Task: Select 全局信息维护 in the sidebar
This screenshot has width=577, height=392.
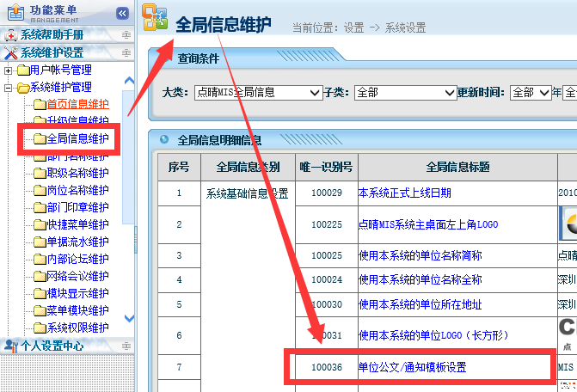Action: pyautogui.click(x=77, y=138)
